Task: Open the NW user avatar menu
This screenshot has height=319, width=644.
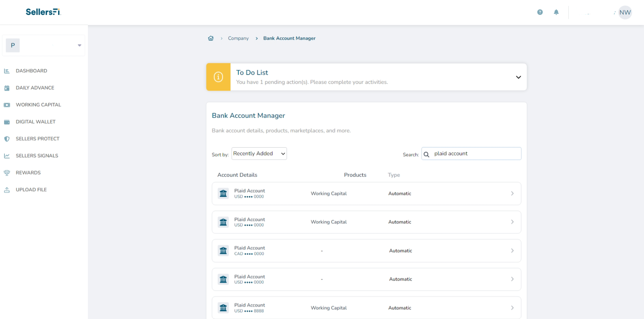Action: [625, 12]
